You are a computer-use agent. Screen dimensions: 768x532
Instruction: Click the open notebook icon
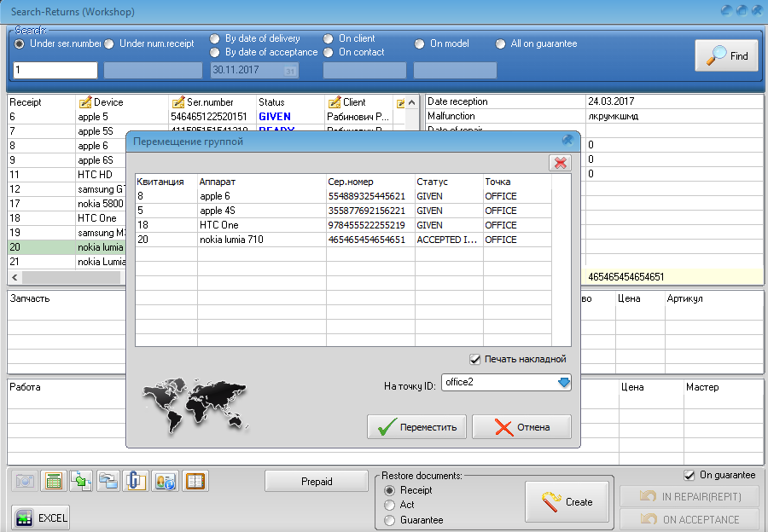(x=195, y=482)
